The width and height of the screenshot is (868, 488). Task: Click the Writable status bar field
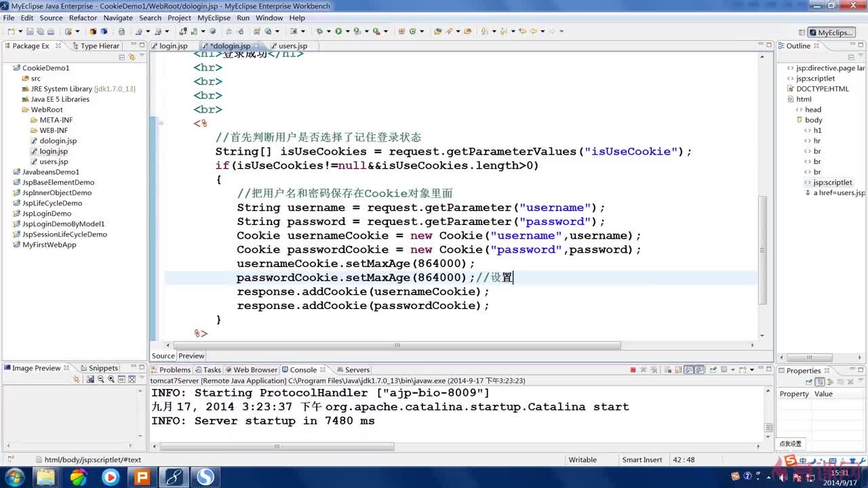583,460
